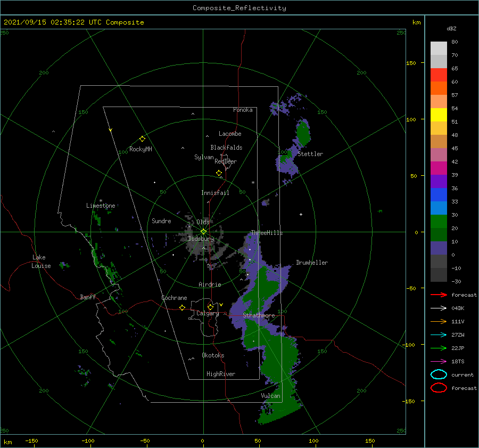Select the magenta 18TS arrow icon
479x448 pixels.
439,362
